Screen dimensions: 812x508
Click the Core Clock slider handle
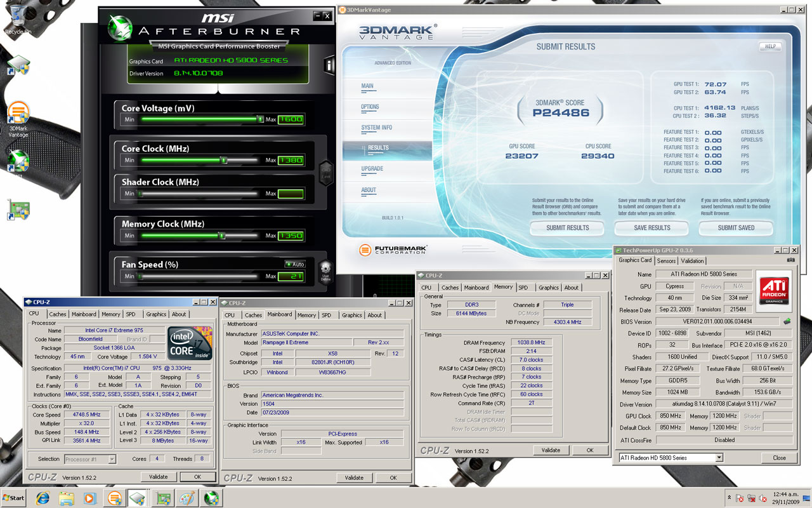coord(223,160)
